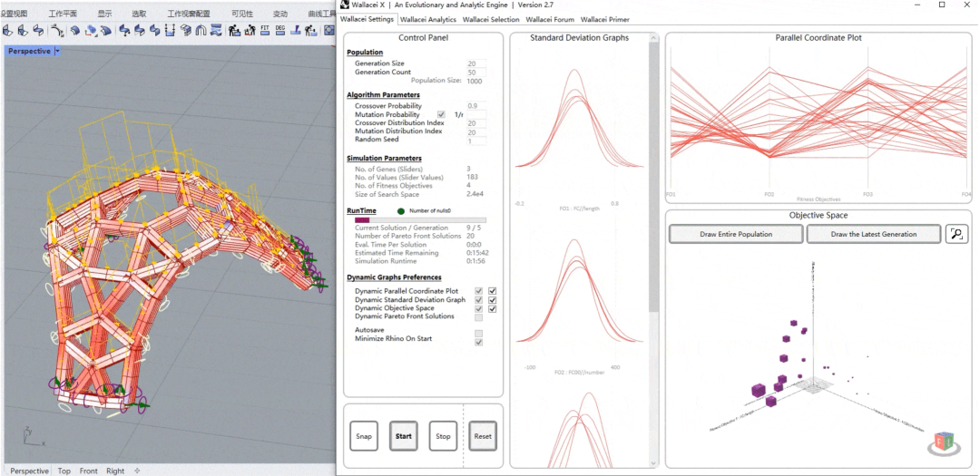Click the FIT surface tool icon
980x476 pixels.
coord(265,30)
